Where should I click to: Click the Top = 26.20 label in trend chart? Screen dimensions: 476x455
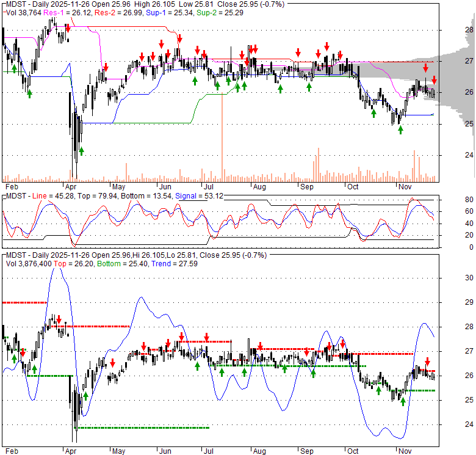click(x=73, y=264)
